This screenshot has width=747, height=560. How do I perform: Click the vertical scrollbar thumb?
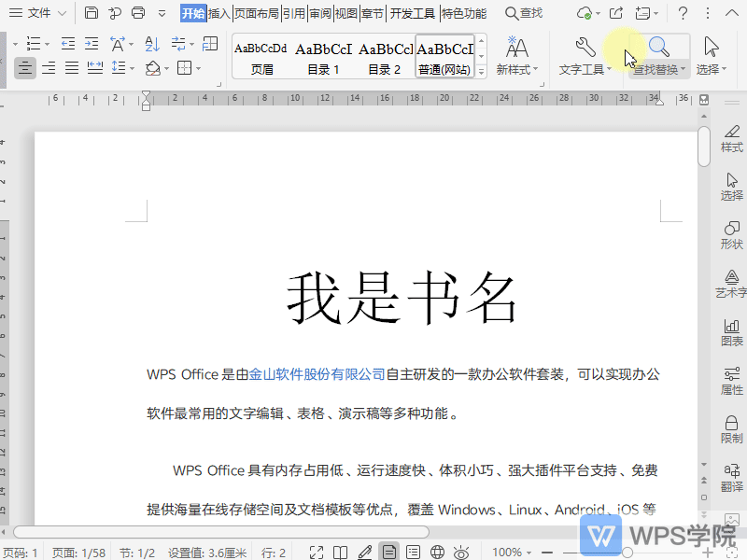click(x=704, y=147)
